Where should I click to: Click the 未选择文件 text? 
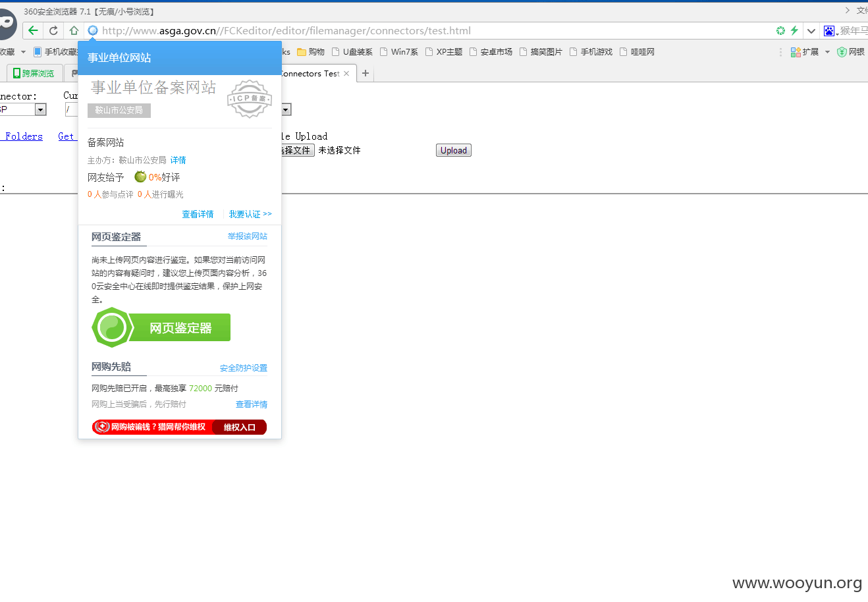pos(339,150)
